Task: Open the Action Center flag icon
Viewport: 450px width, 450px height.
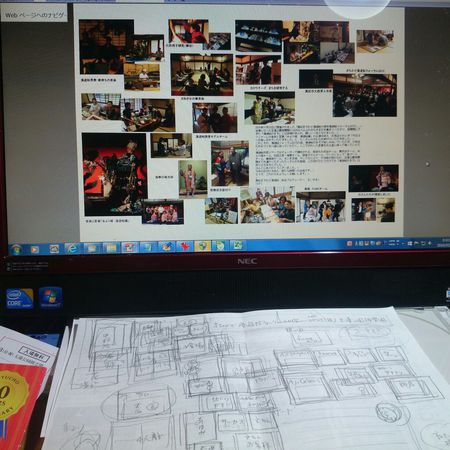Action: pos(416,243)
